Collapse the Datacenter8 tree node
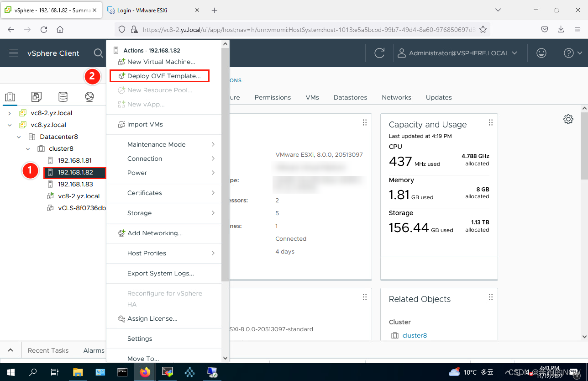Image resolution: width=588 pixels, height=381 pixels. coord(19,137)
